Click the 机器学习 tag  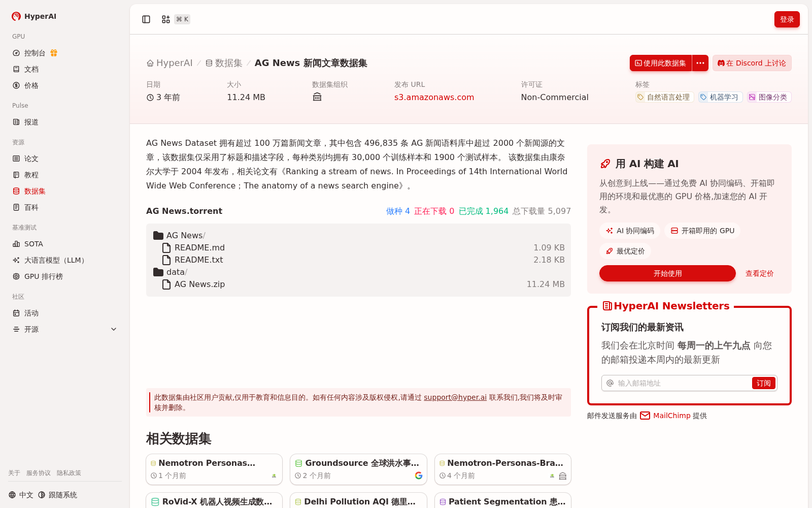coord(720,97)
